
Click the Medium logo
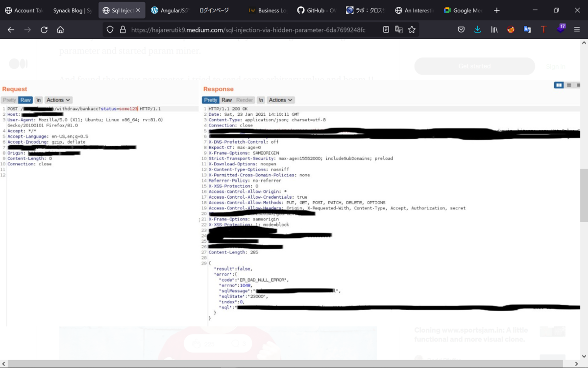(x=18, y=64)
